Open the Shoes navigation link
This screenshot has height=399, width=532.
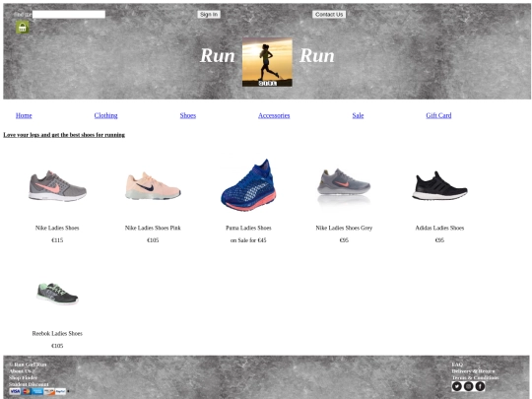(x=188, y=115)
